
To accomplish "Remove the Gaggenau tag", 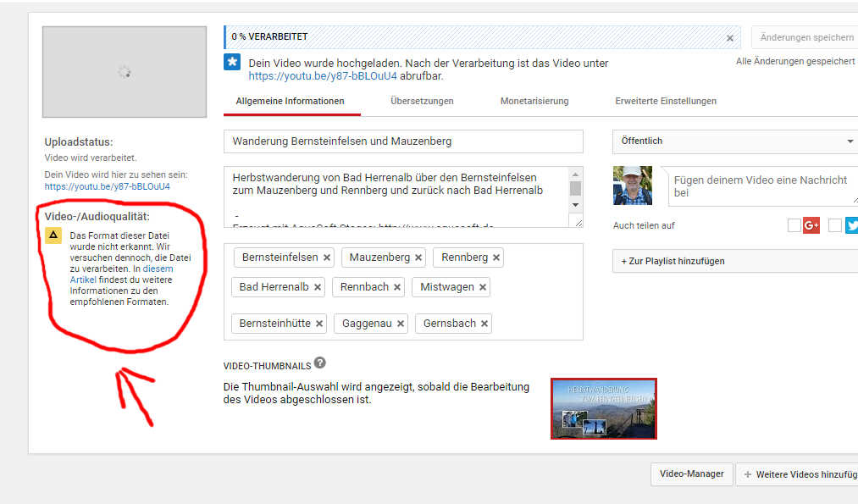I will (401, 324).
